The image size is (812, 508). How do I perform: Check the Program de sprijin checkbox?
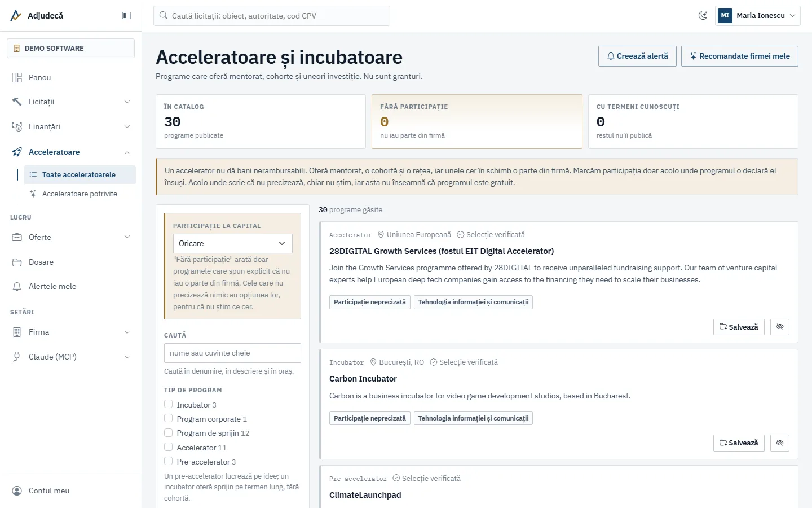point(168,432)
